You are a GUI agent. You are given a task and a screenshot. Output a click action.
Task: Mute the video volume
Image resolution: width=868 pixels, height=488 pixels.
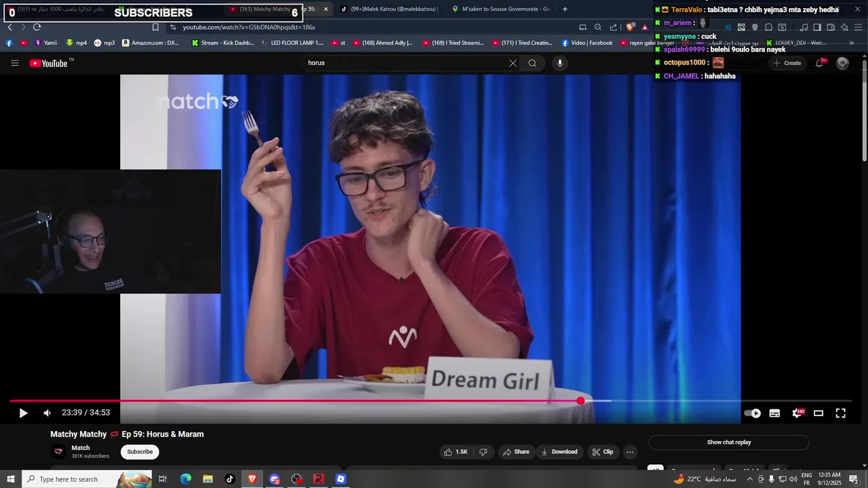[47, 413]
